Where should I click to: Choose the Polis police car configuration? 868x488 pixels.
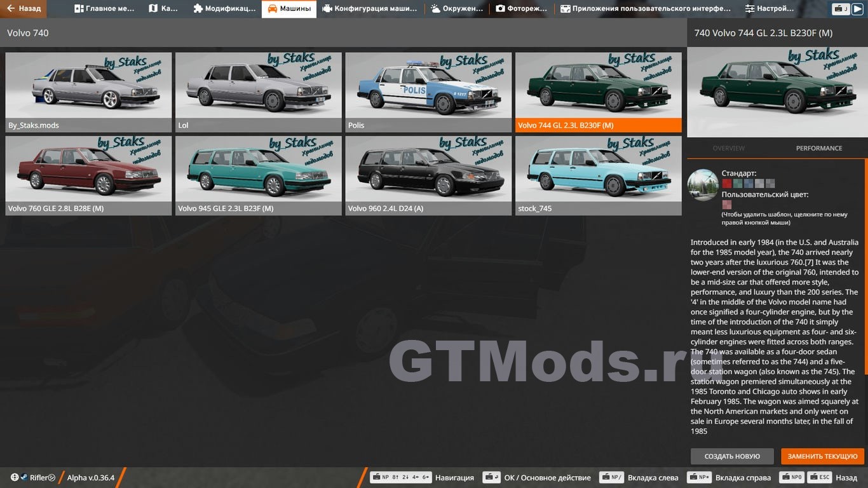tap(428, 92)
